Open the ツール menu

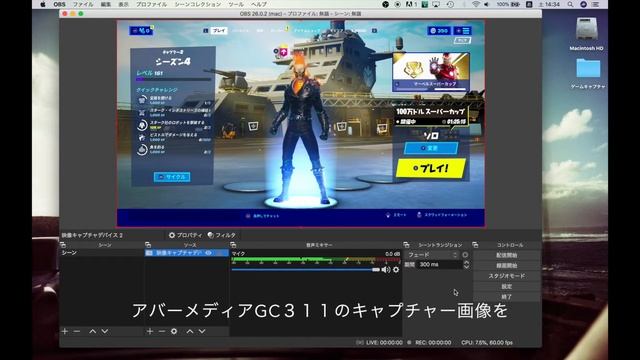(x=236, y=4)
